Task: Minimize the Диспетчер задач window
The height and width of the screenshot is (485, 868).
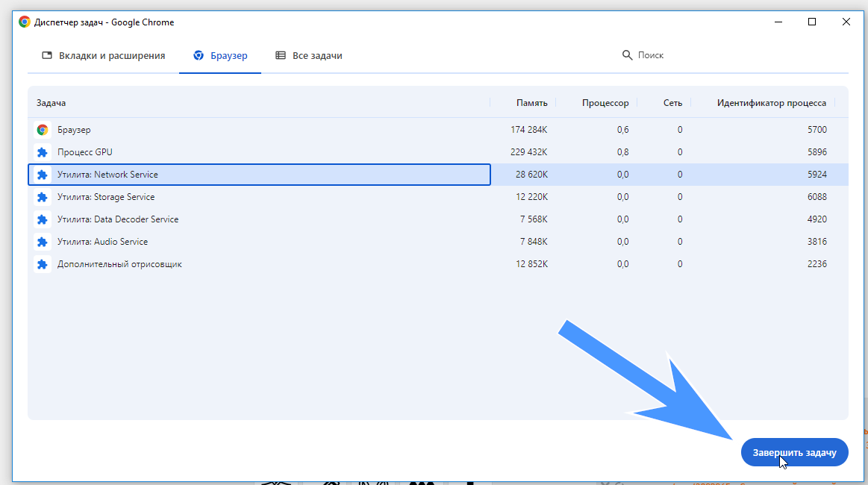Action: (x=778, y=22)
